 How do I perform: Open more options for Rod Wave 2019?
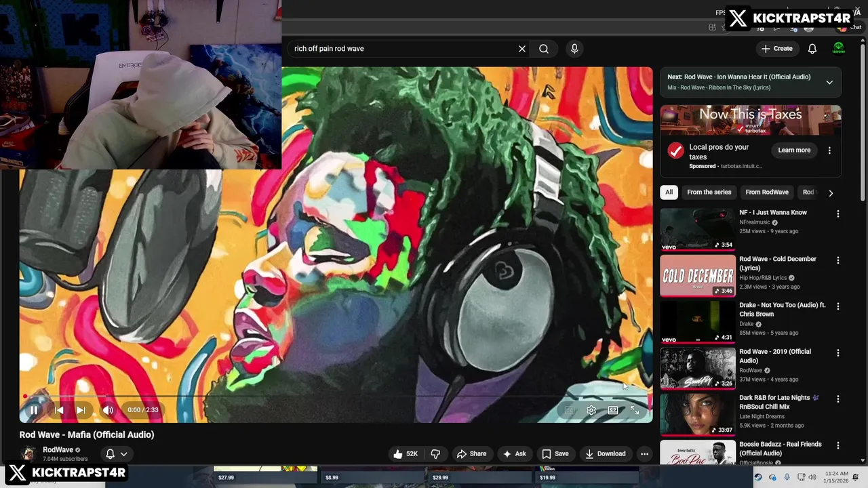pos(838,352)
